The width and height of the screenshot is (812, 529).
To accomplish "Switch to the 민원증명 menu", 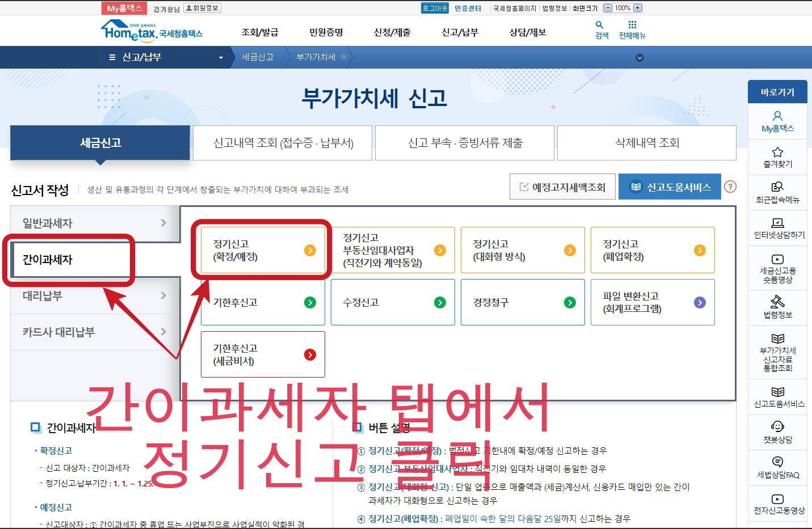I will pyautogui.click(x=325, y=32).
